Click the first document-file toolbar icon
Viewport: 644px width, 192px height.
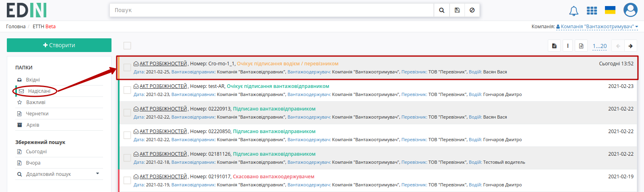(554, 46)
